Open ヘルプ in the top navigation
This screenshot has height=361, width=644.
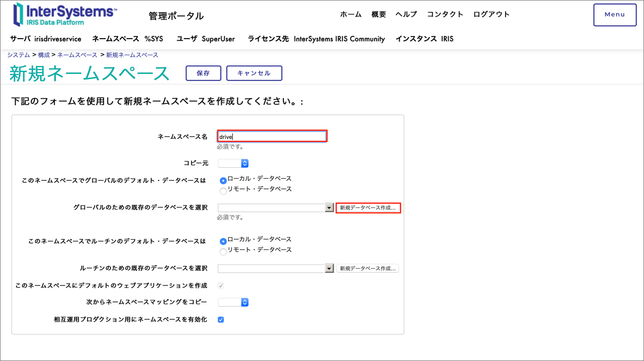406,14
